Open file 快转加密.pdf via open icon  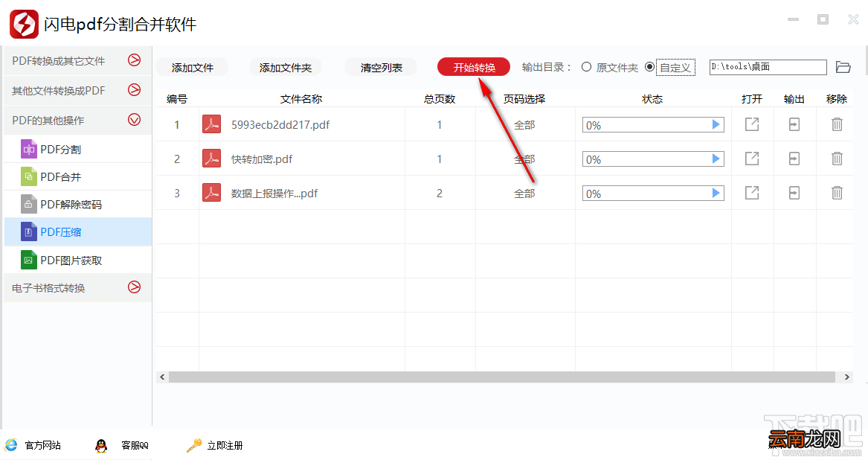752,159
